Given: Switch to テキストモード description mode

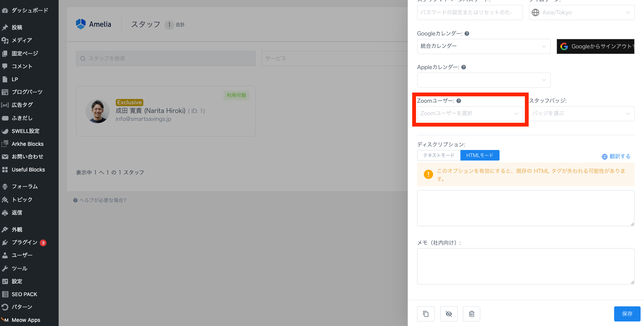Looking at the screenshot, I should (x=439, y=155).
